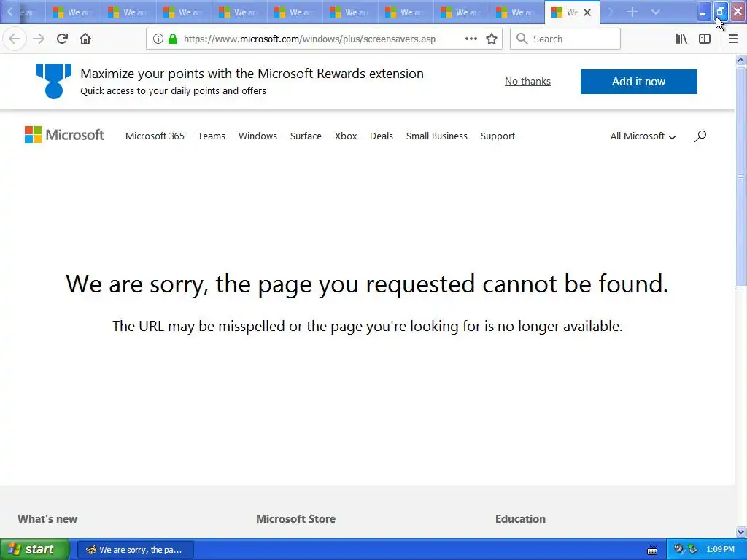
Task: Open the Windows Start menu
Action: pos(34,549)
